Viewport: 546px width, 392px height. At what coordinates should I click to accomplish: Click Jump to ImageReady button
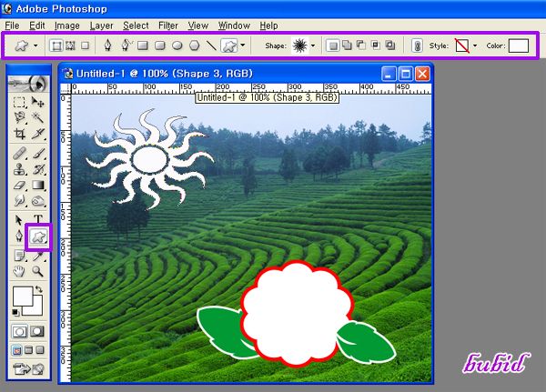pyautogui.click(x=28, y=368)
